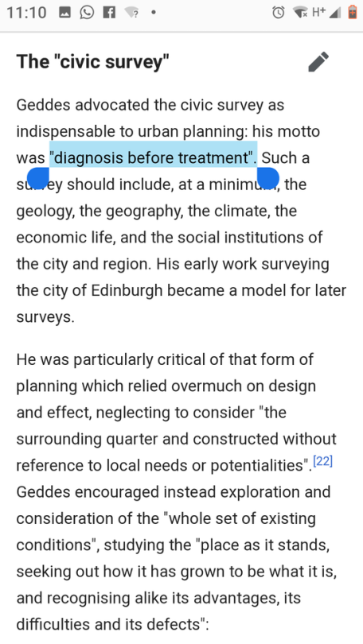Tap the notification overflow dot in status bar
The image size is (363, 644).
pos(154,13)
